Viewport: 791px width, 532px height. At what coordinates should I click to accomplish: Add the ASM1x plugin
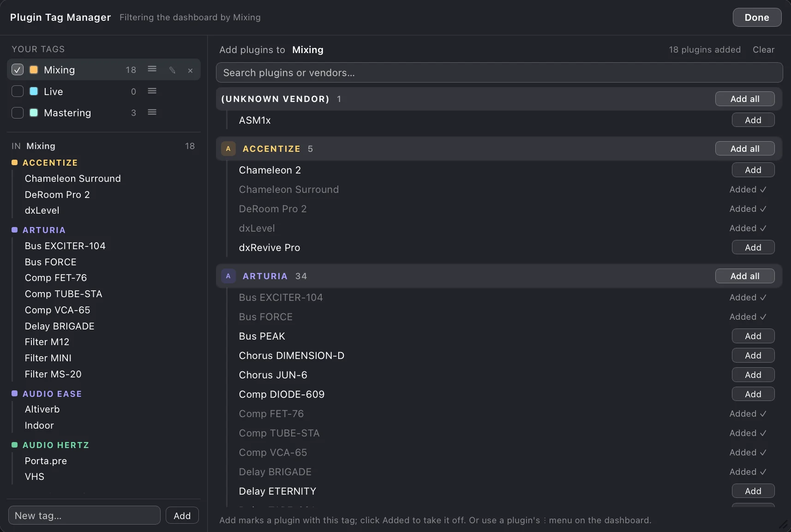pos(753,120)
